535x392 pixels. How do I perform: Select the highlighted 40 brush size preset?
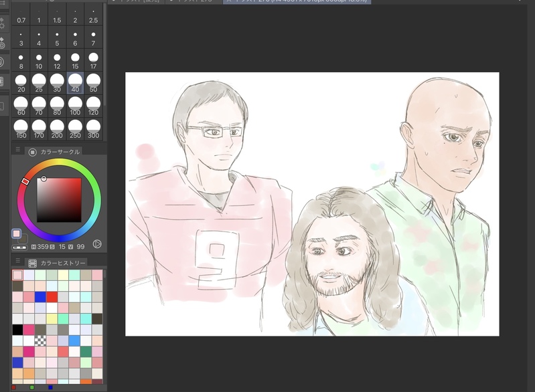tap(75, 83)
